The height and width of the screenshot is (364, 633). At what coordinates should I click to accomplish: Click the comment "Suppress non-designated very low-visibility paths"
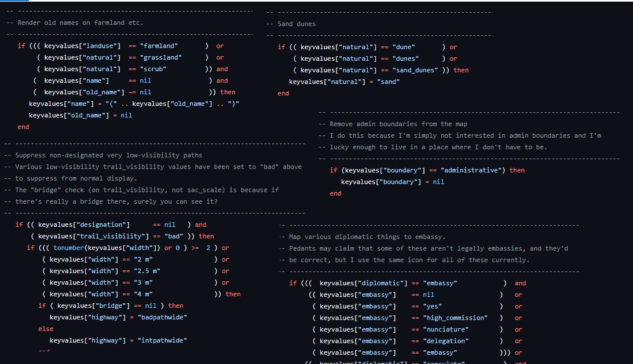coord(103,155)
